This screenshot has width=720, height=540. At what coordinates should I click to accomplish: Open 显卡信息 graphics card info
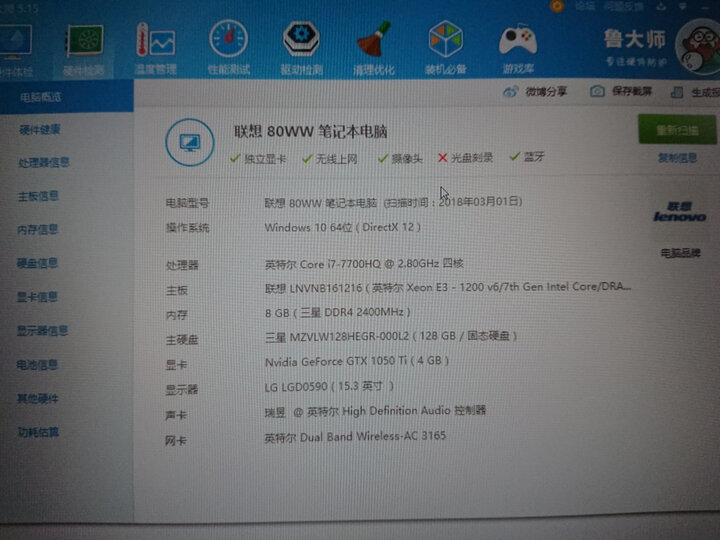[x=37, y=297]
